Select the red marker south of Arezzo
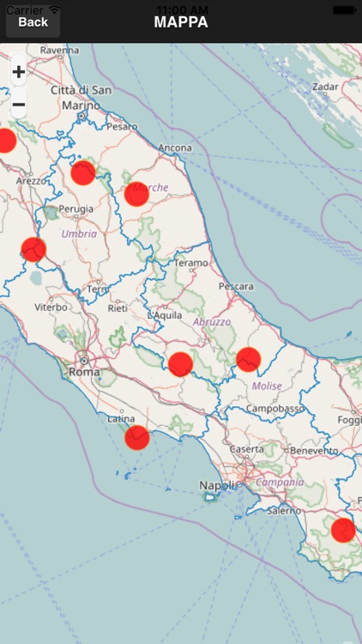This screenshot has height=644, width=362. pos(33,249)
